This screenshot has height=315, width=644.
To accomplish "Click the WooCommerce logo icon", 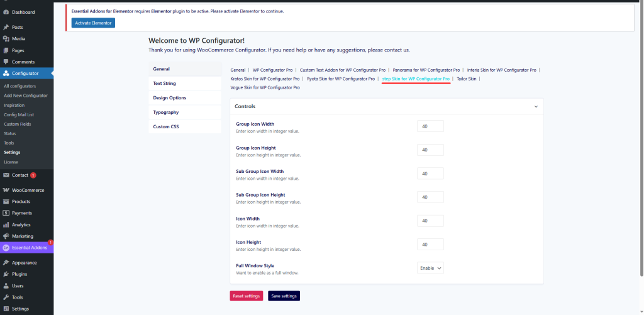I will 6,190.
